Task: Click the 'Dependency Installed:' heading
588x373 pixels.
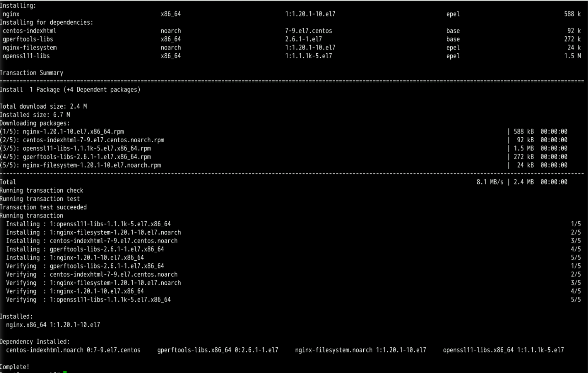Action: point(35,342)
